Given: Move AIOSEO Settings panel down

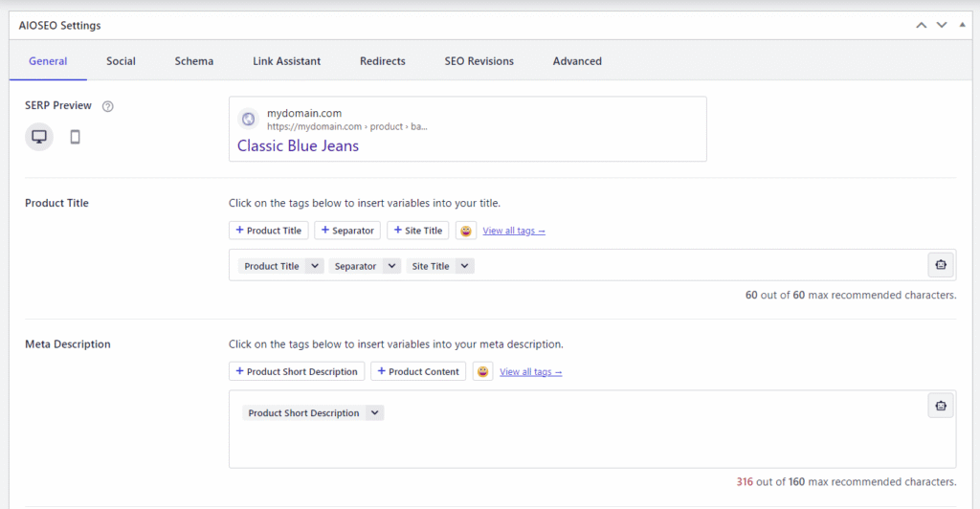Looking at the screenshot, I should point(942,25).
